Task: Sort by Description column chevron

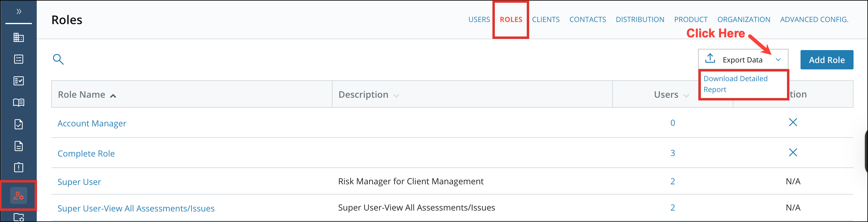Action: click(x=396, y=96)
